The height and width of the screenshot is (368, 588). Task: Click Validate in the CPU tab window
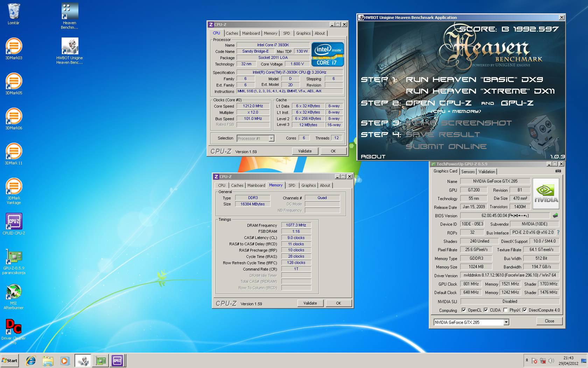click(x=305, y=151)
